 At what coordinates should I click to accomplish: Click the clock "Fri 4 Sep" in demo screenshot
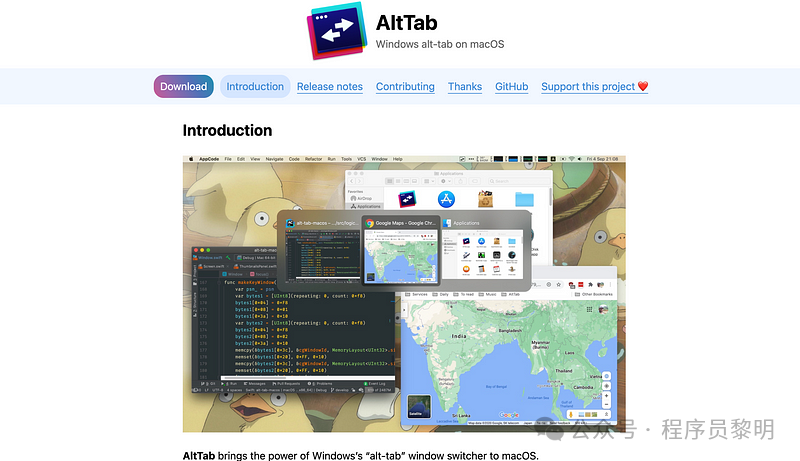[602, 159]
